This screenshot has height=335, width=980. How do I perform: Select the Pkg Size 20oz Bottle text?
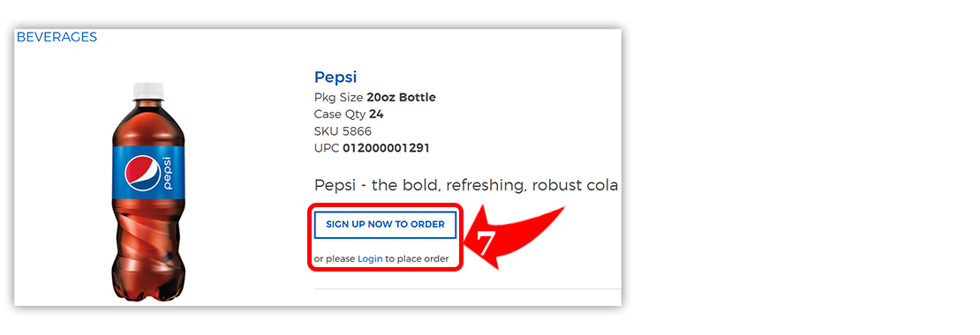coord(375,97)
